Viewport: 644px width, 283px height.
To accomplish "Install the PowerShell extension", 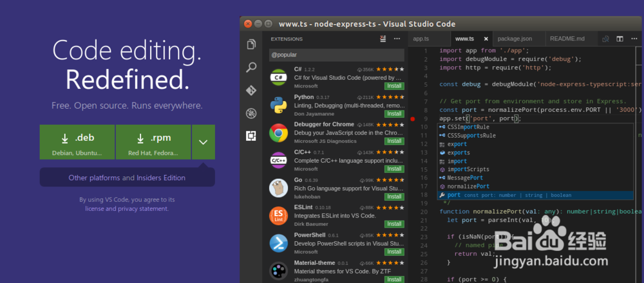I will (394, 252).
